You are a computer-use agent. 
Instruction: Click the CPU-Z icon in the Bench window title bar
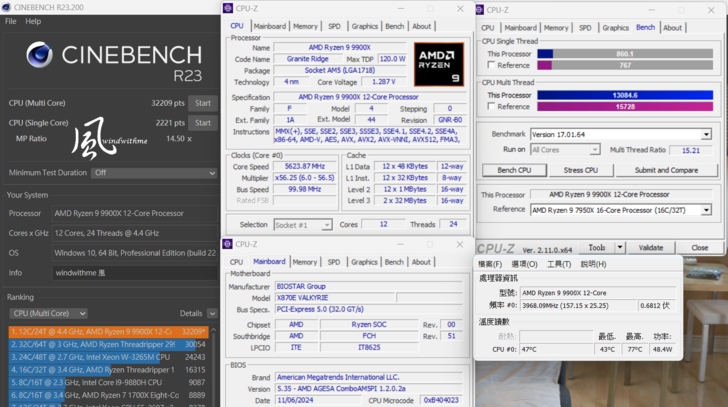click(485, 10)
